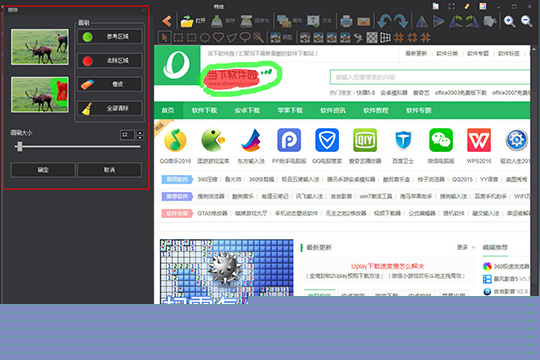Click the webpage search input box
The image size is (540, 360).
coord(430,77)
